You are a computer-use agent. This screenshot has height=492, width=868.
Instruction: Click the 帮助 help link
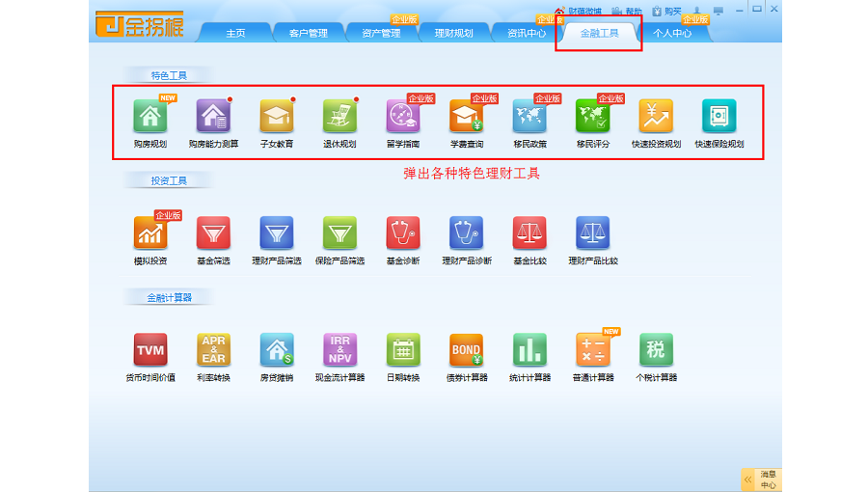627,12
